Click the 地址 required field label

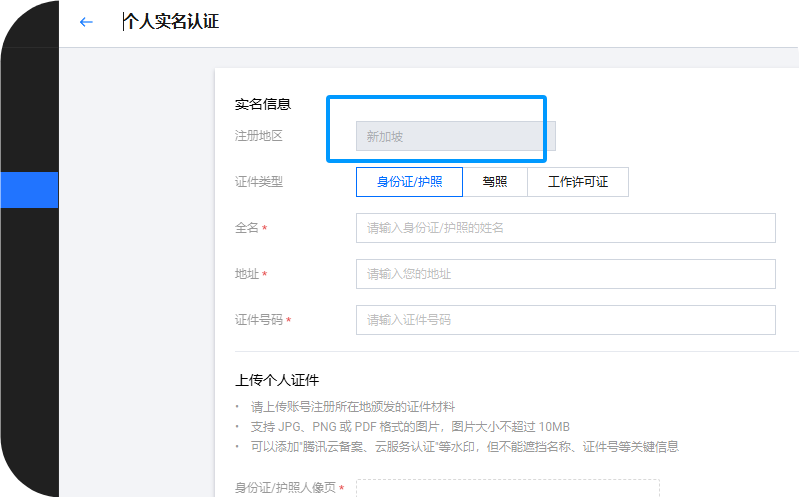[x=250, y=274]
